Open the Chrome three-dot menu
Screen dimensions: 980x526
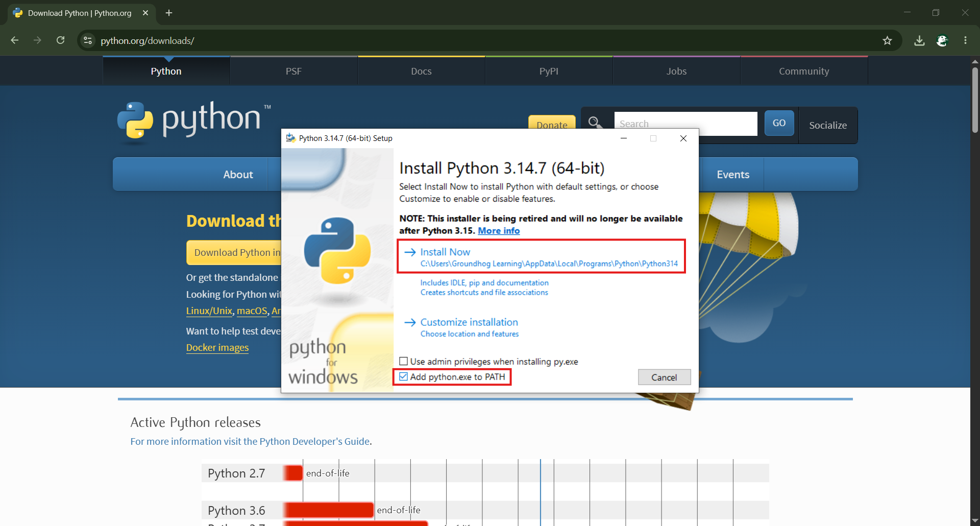tap(965, 40)
